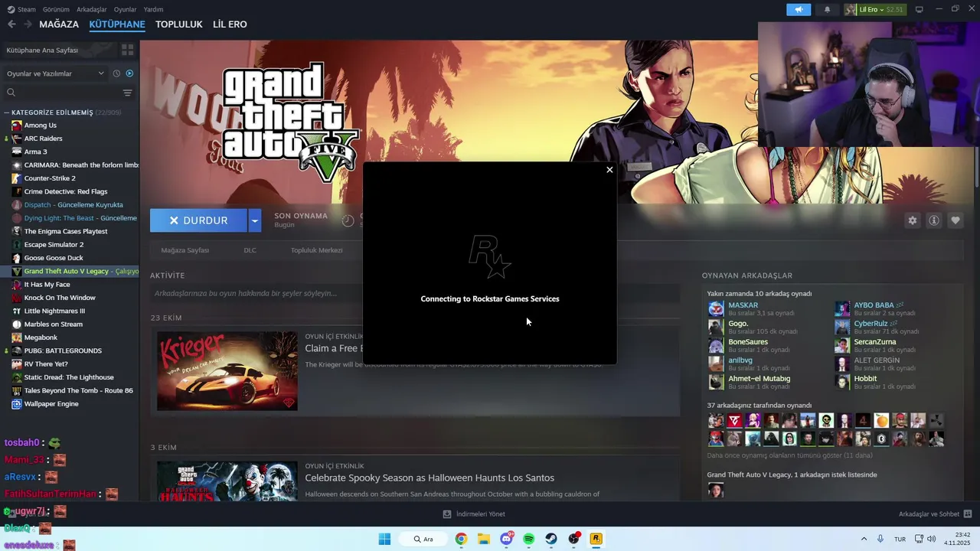This screenshot has height=551, width=980.
Task: Select PUBG: BATTLEGROUNDS in library
Action: pos(63,350)
